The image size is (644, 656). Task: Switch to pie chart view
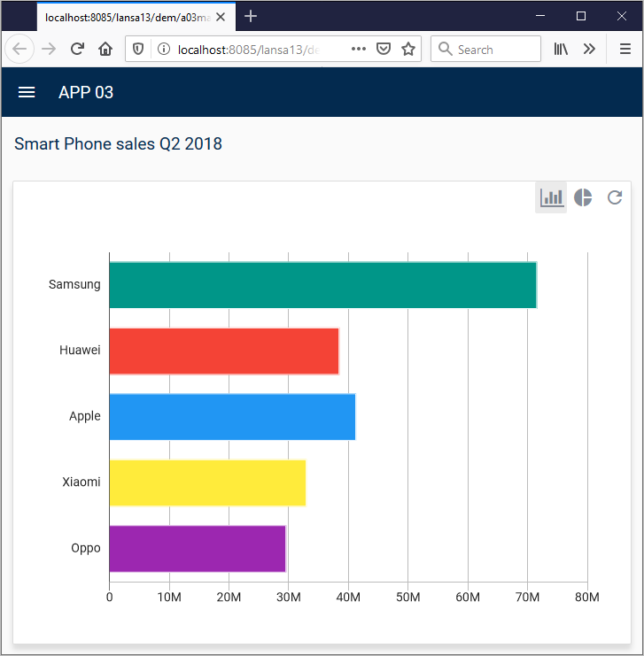point(583,197)
